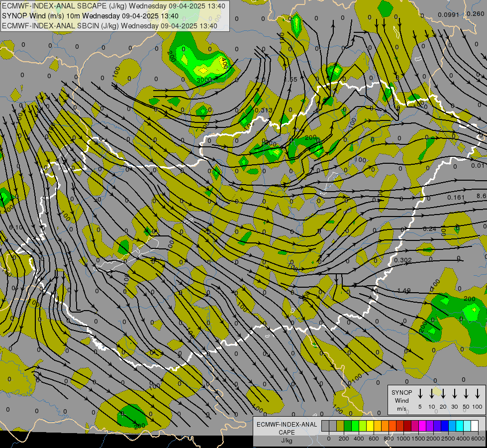Viewport: 487px width, 448px height.
Task: Click the 'CAPE' label in the colour legend
Action: tap(287, 433)
